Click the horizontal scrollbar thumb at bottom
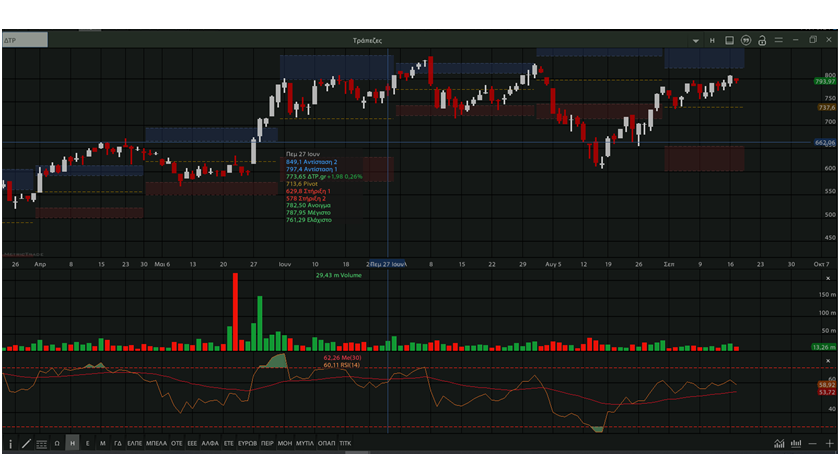The width and height of the screenshot is (840, 474). [357, 453]
